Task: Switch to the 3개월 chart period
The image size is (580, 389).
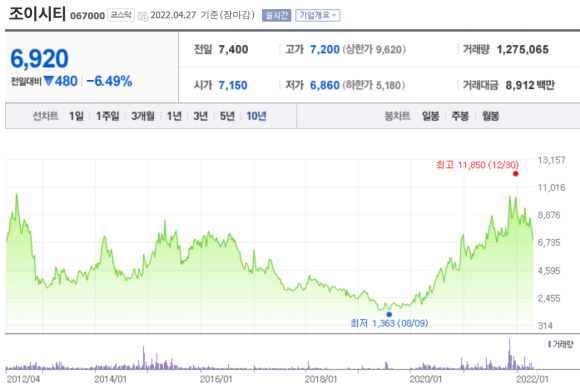Action: pos(143,116)
